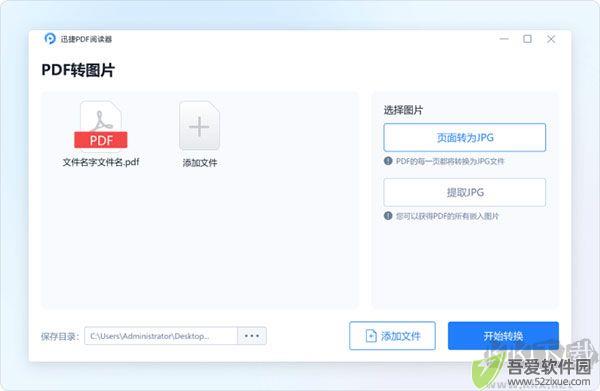Click the hint text under 页面转为JPG
The height and width of the screenshot is (391, 600).
[450, 161]
